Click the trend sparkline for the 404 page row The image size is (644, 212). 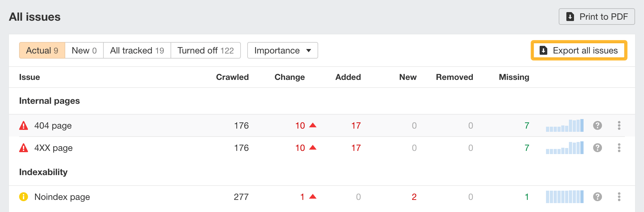(x=565, y=125)
